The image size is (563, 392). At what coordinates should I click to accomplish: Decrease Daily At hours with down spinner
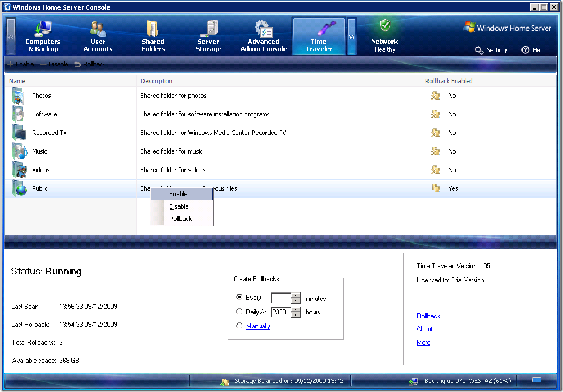point(296,315)
